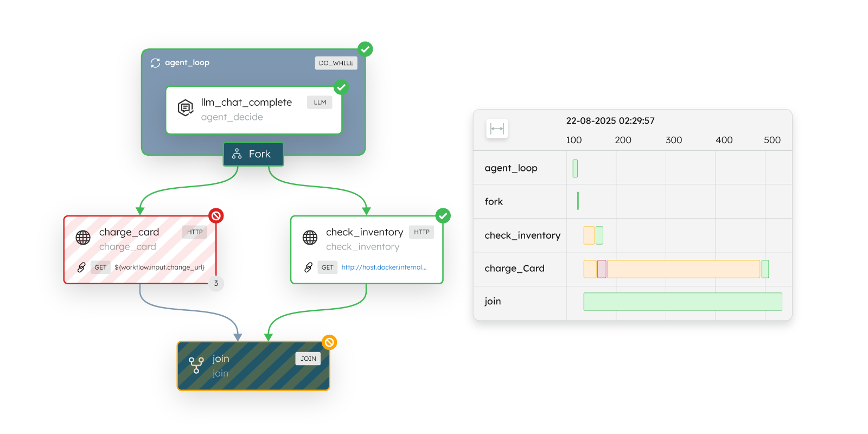Click the fork timeline bar
The width and height of the screenshot is (868, 434).
pos(578,201)
